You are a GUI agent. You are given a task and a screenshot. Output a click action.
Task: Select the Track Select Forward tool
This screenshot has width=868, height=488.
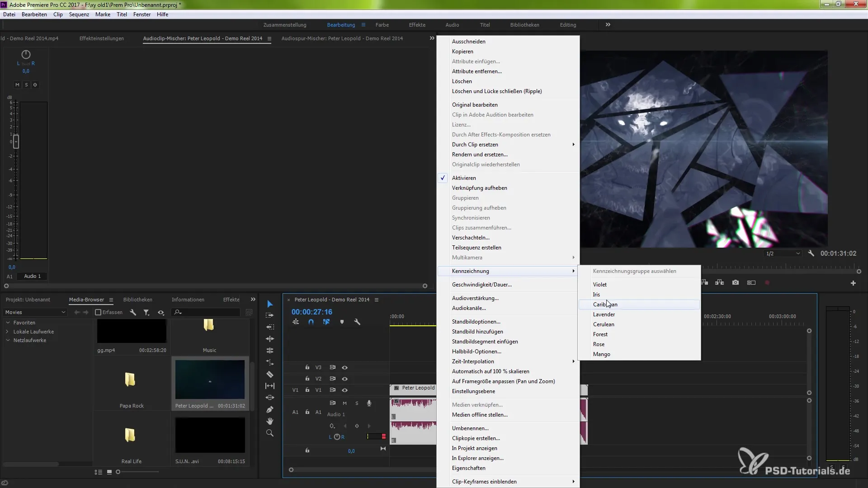[270, 315]
